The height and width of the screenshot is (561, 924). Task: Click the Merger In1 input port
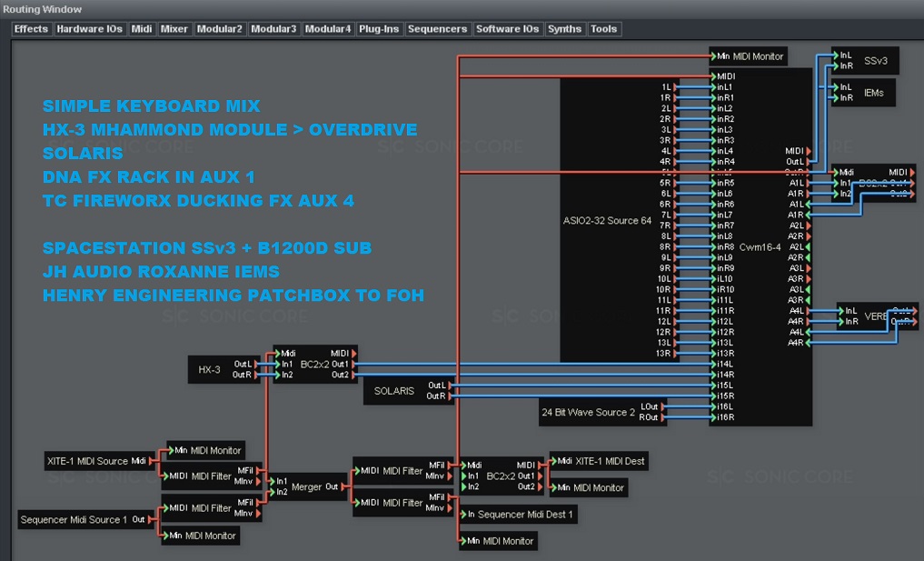pos(273,481)
